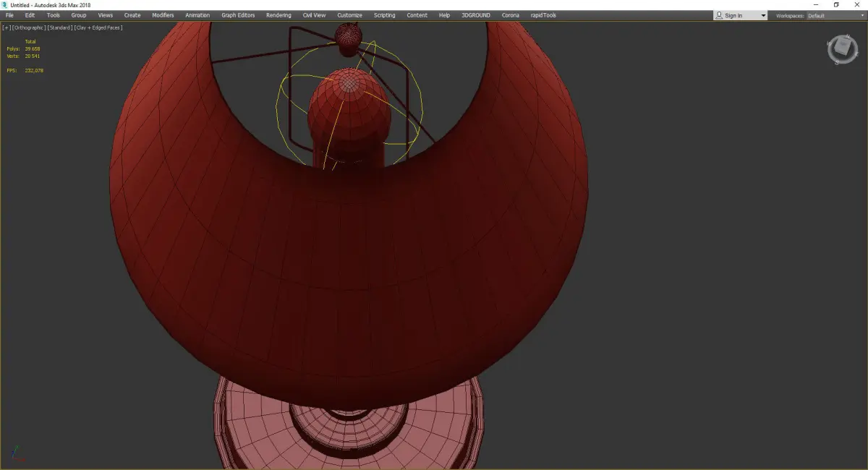Click the Polys count 39 658 statistic

pos(32,48)
